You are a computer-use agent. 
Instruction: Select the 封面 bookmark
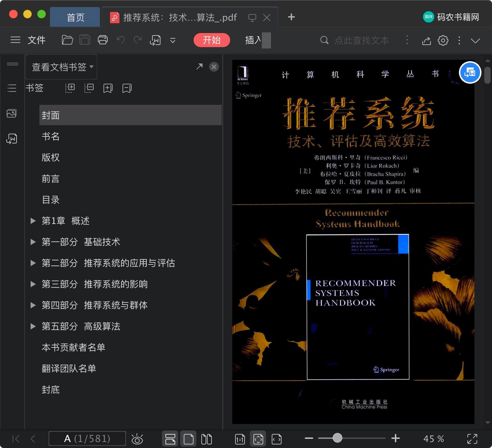[x=131, y=115]
